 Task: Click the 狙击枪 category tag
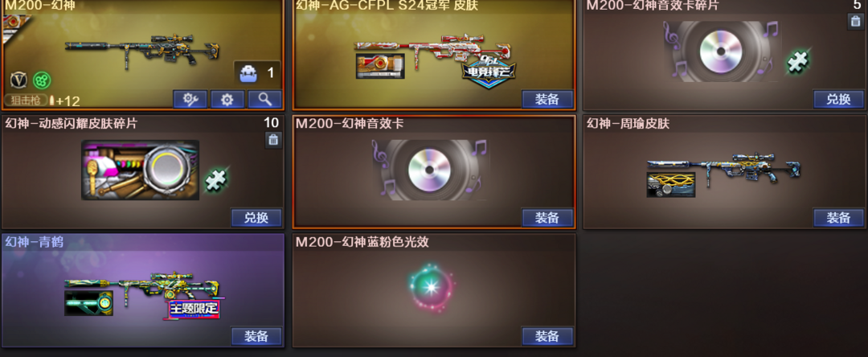[26, 101]
